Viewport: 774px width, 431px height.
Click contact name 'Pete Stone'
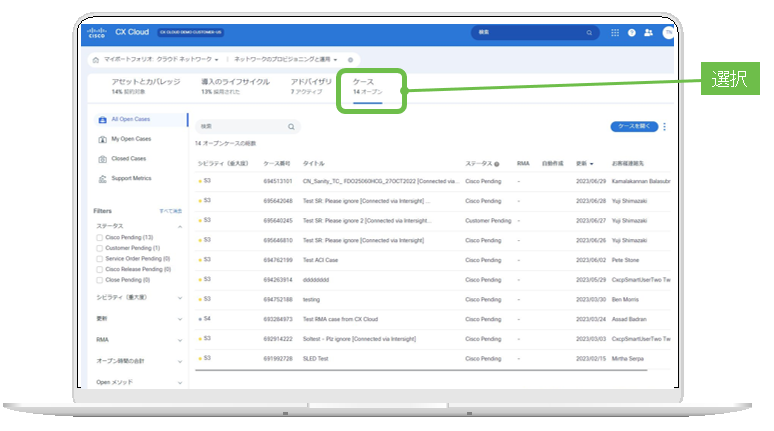[x=625, y=261]
